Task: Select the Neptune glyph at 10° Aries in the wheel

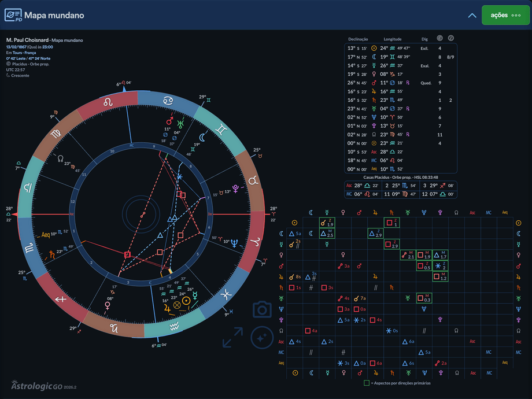Action: 234,243
